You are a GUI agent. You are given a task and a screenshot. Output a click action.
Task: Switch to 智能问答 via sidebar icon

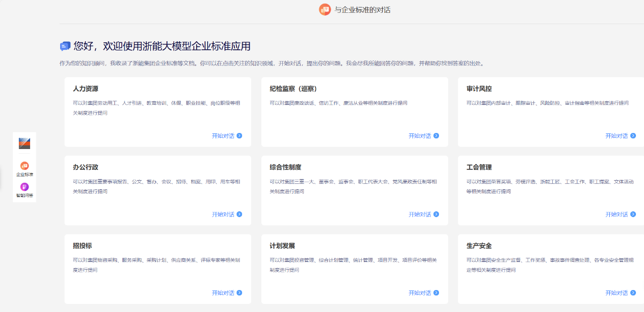(x=25, y=187)
